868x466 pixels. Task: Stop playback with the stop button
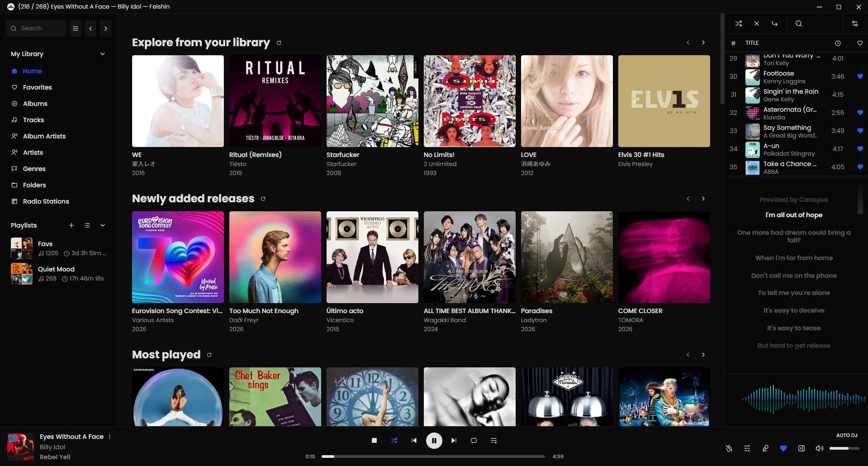click(374, 440)
